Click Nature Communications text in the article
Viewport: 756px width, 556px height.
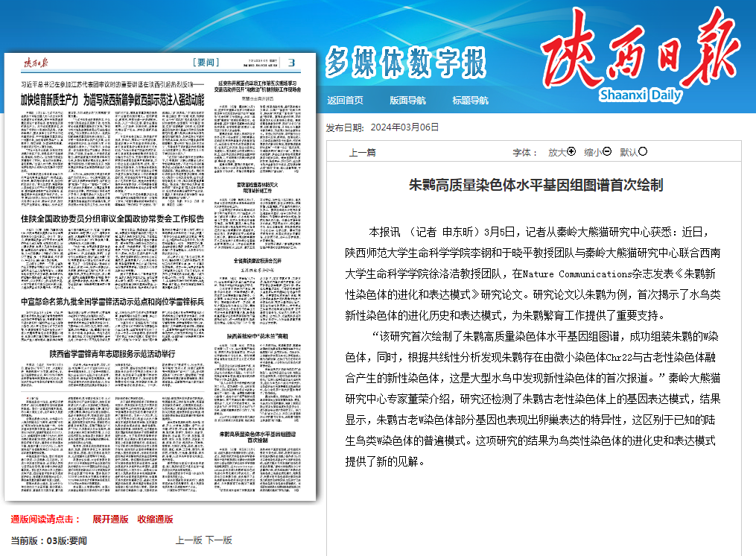coord(577,274)
